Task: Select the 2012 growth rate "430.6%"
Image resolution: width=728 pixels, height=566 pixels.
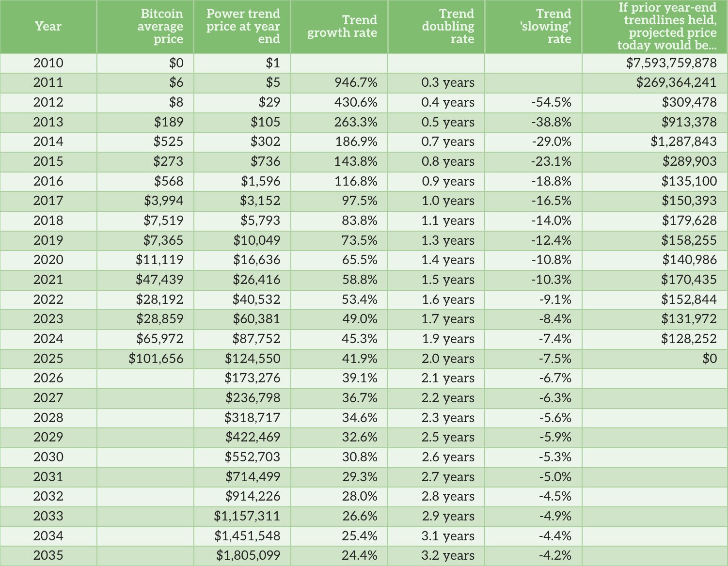Action: click(356, 102)
